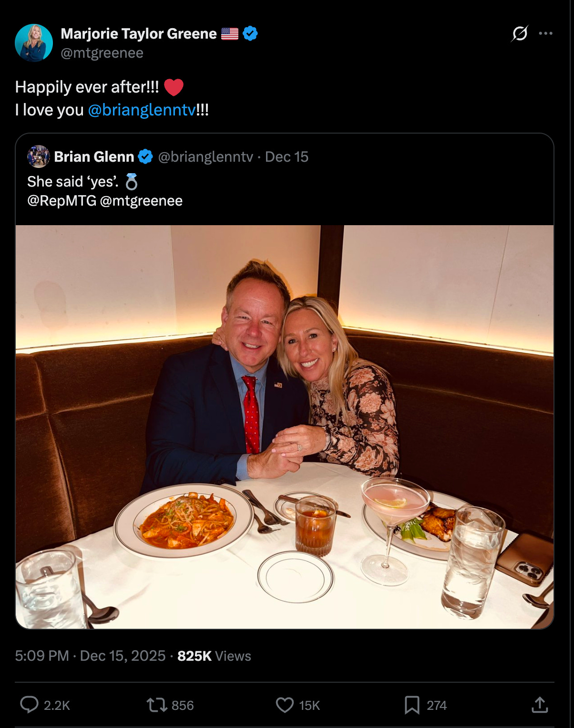The image size is (574, 728).
Task: Click Marjorie Taylor Greene's blue verified badge
Action: 249,33
